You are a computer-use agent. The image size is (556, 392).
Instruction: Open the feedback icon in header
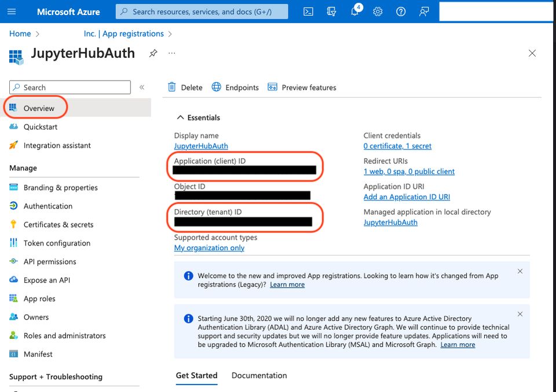[x=424, y=12]
